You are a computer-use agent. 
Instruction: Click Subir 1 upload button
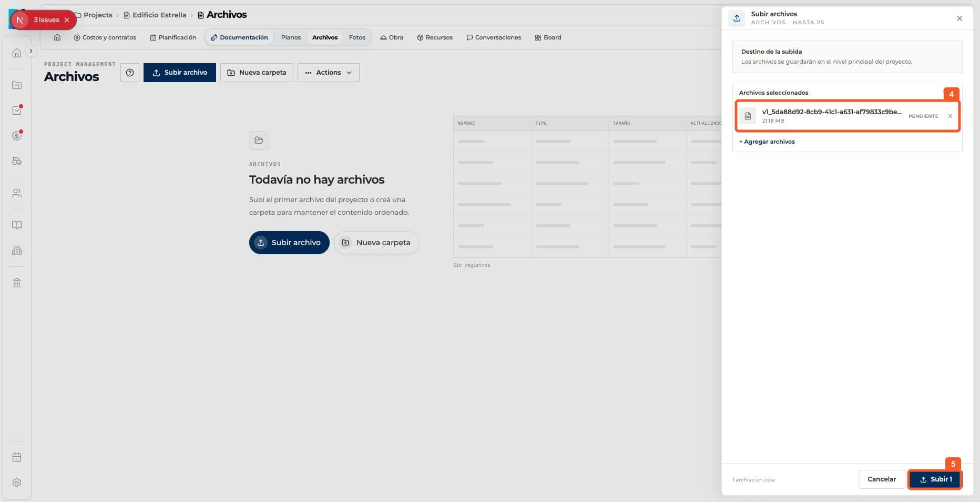coord(935,479)
